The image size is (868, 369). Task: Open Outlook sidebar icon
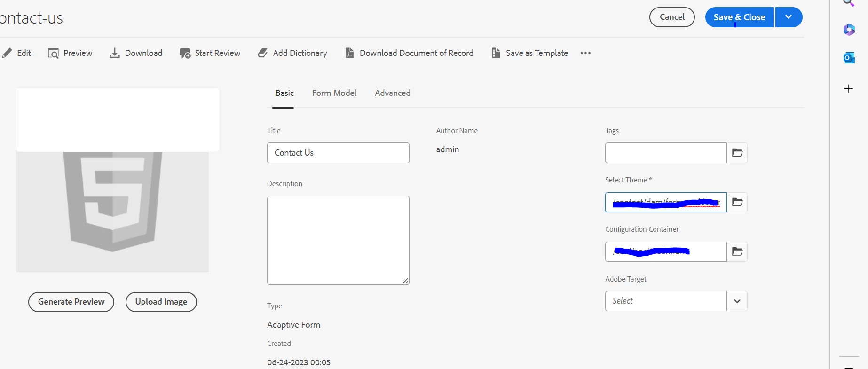849,58
